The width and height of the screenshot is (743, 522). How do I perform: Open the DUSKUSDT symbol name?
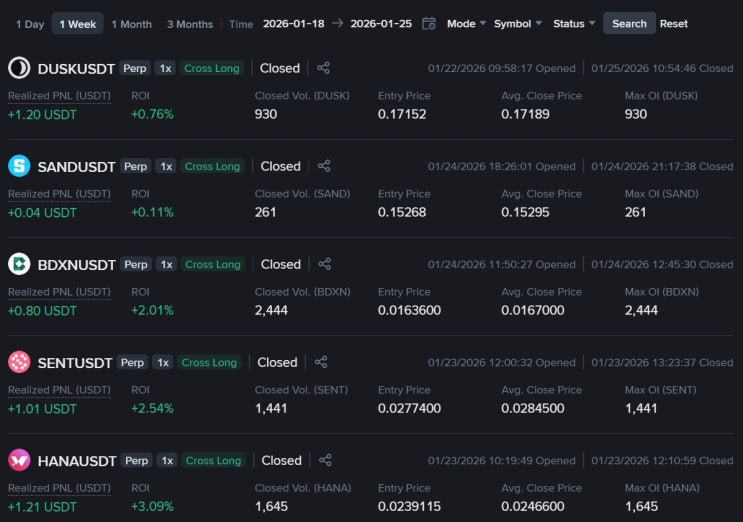point(76,69)
